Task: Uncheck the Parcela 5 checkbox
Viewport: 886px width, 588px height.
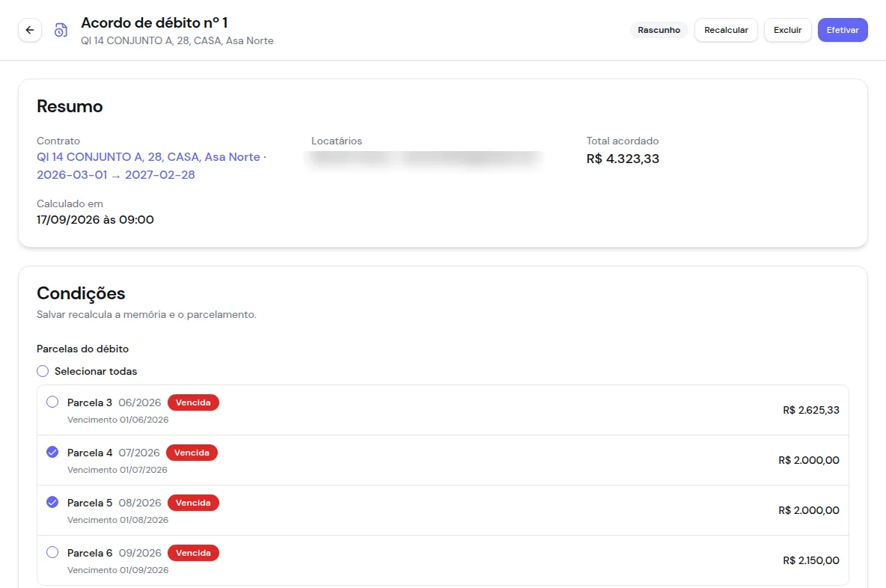Action: [x=52, y=502]
